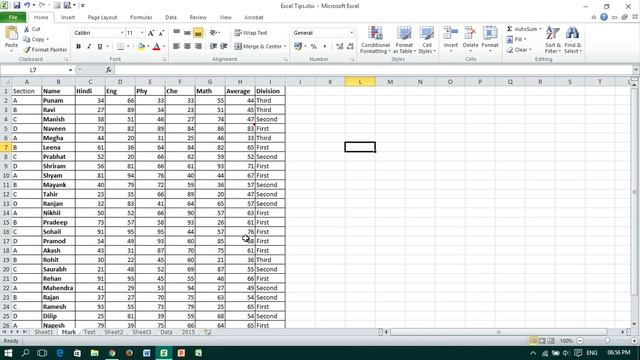Image resolution: width=640 pixels, height=360 pixels.
Task: Click the Orientation text angle icon
Action: coord(213,33)
